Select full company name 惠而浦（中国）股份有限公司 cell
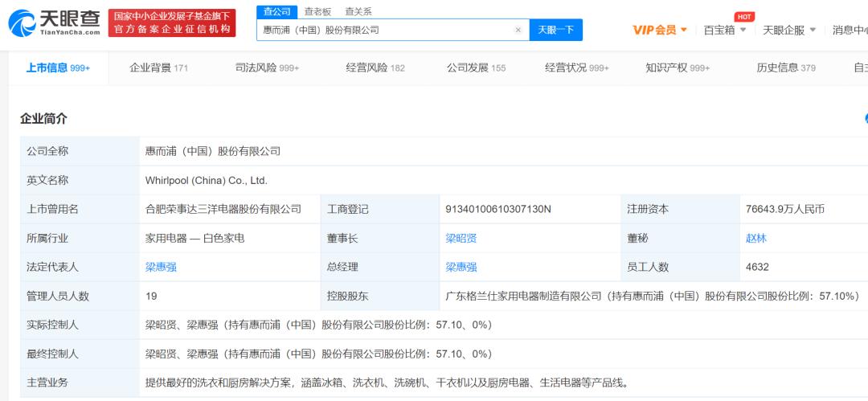 pos(212,151)
